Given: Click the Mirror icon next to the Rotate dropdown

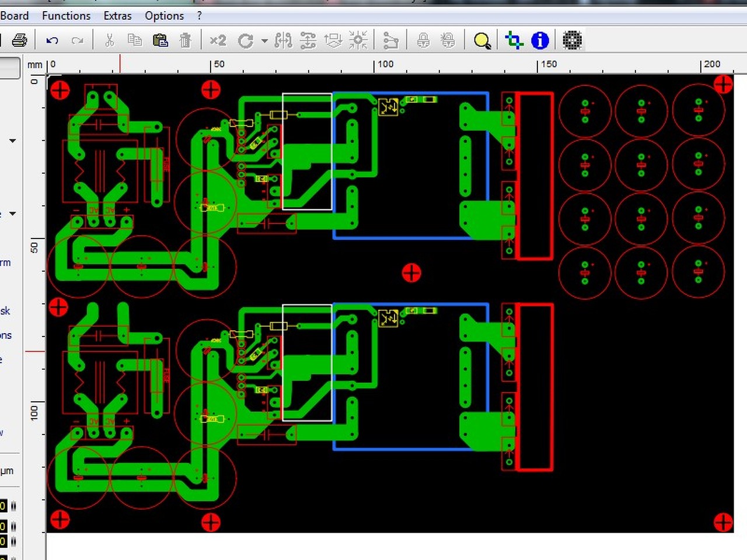Looking at the screenshot, I should coord(283,40).
